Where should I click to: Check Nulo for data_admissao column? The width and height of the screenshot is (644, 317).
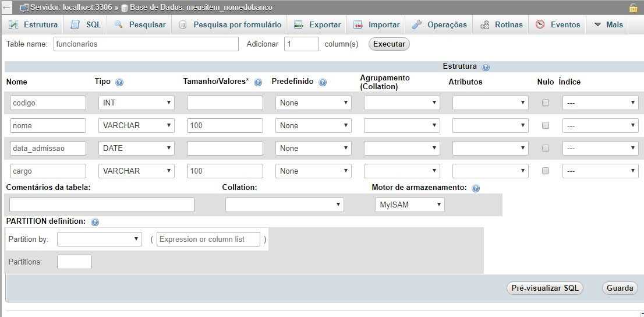(546, 148)
